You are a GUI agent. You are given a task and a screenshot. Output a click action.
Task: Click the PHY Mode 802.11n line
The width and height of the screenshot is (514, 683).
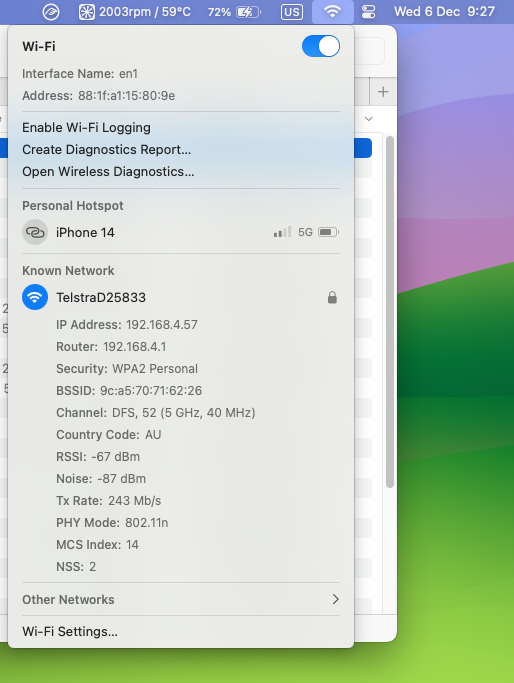point(112,523)
